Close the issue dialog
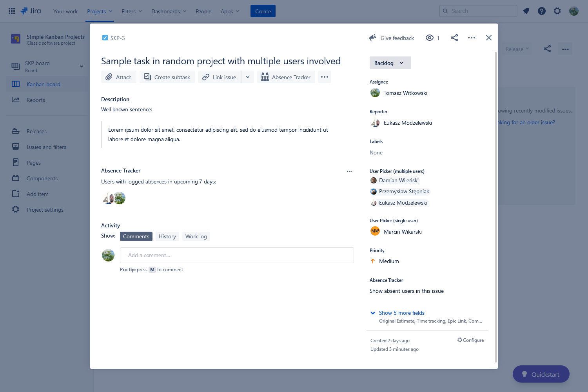 [x=489, y=38]
